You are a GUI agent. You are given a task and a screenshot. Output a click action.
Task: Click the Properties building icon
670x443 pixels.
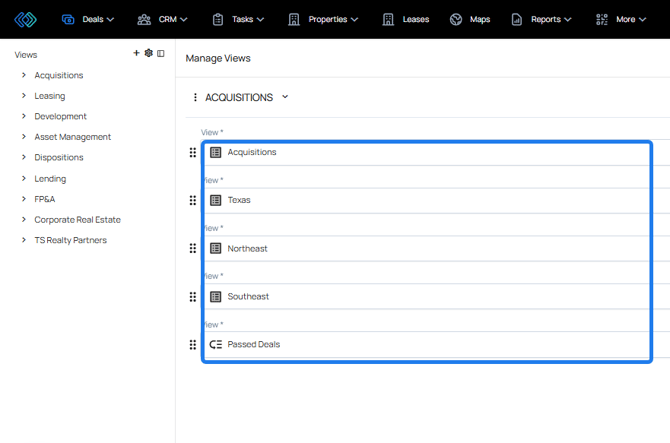point(294,19)
